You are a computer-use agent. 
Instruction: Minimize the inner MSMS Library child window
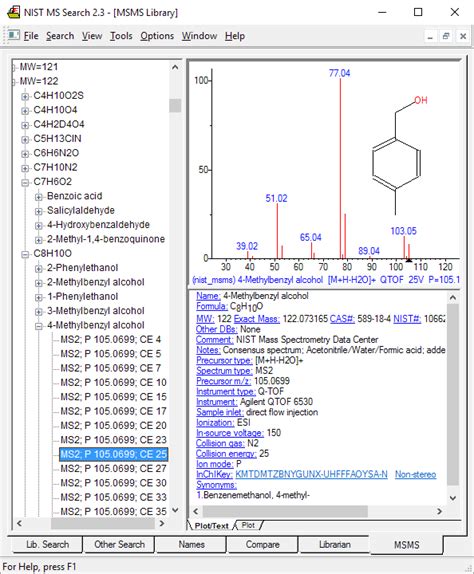tap(430, 36)
